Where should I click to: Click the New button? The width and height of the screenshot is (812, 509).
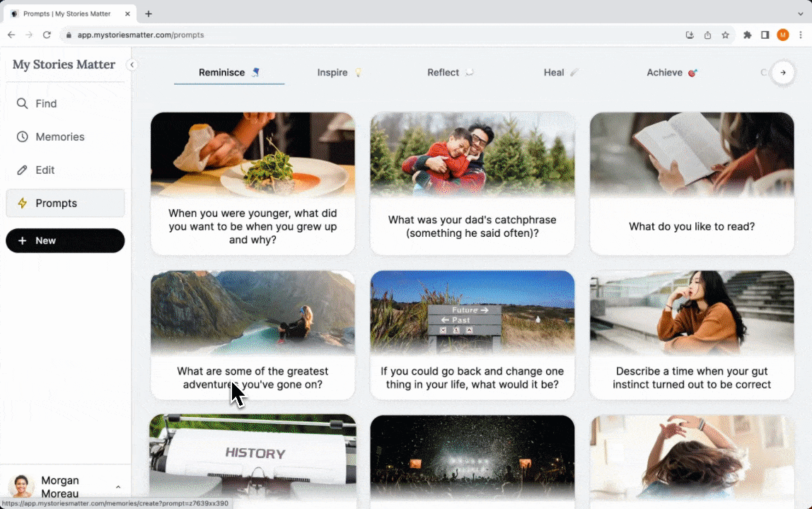pos(65,241)
